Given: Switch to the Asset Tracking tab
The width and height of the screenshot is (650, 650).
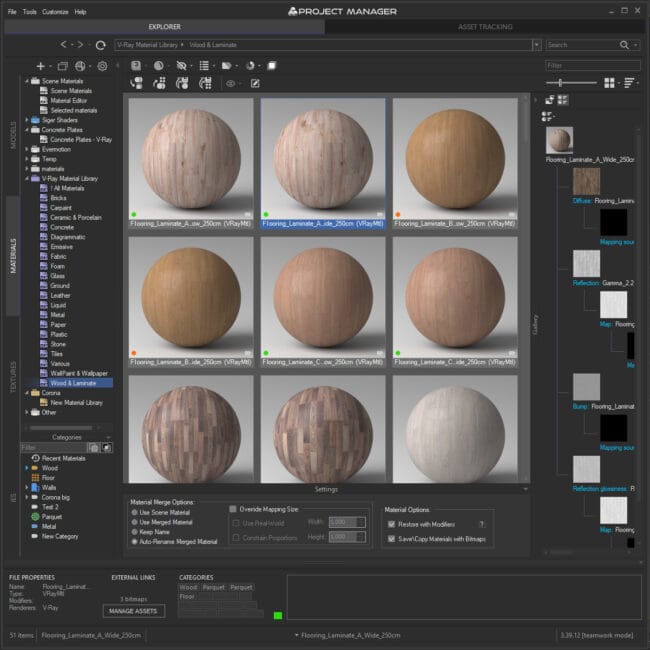Looking at the screenshot, I should click(485, 27).
